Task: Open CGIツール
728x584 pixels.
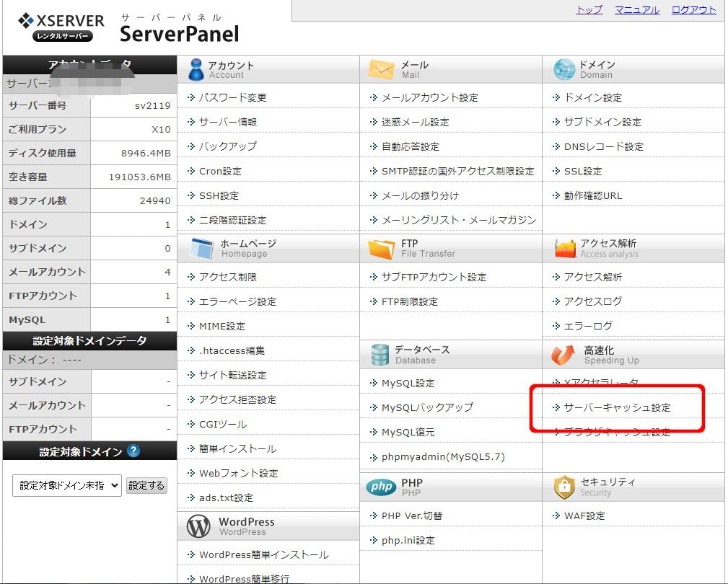Action: 223,425
